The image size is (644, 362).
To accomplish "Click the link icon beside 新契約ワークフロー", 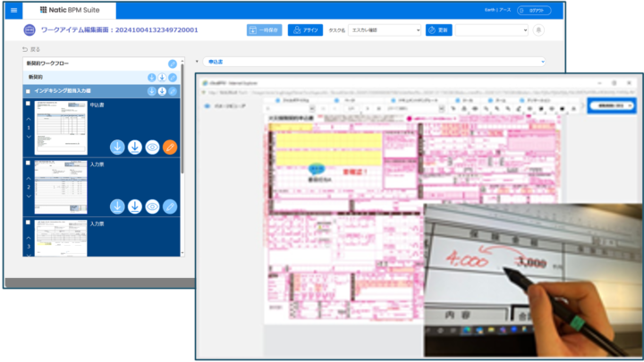I will 173,64.
